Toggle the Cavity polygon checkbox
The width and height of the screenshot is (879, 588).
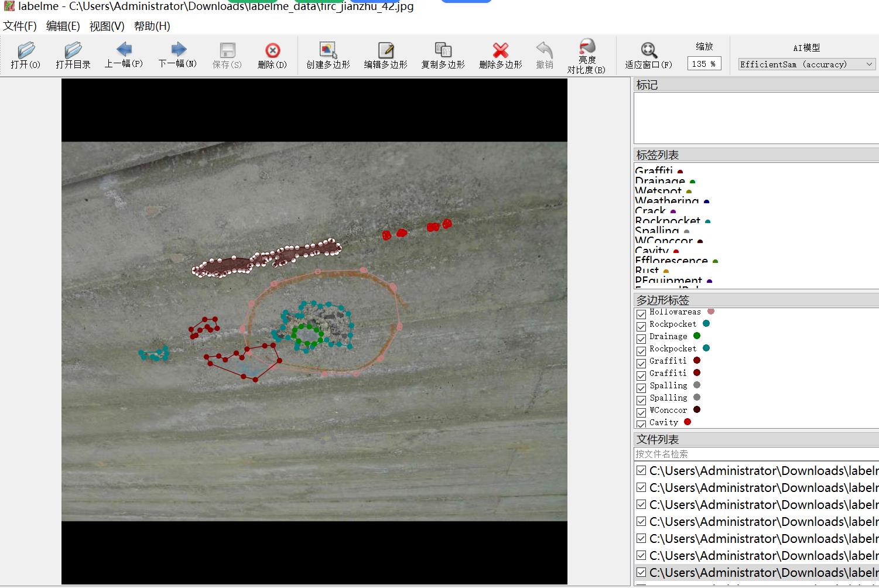(641, 423)
